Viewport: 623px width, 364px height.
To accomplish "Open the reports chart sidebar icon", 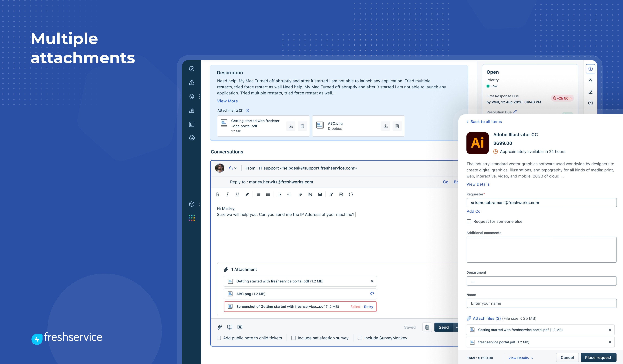I will click(x=192, y=124).
